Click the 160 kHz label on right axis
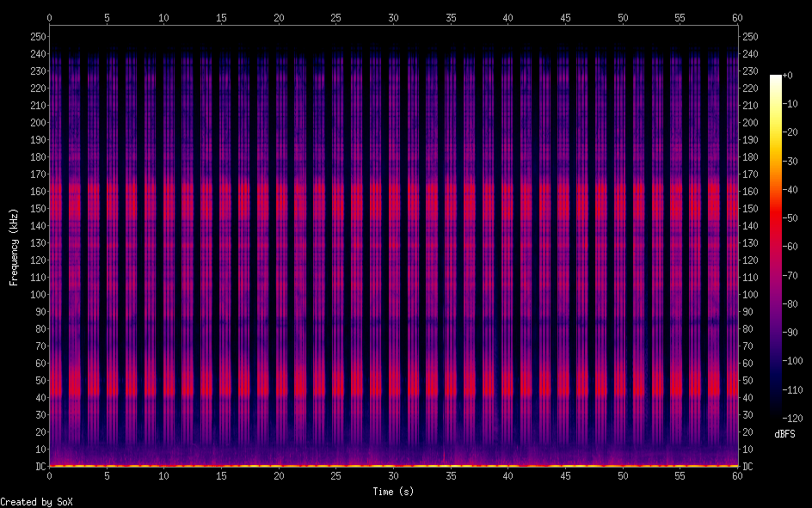 [751, 192]
